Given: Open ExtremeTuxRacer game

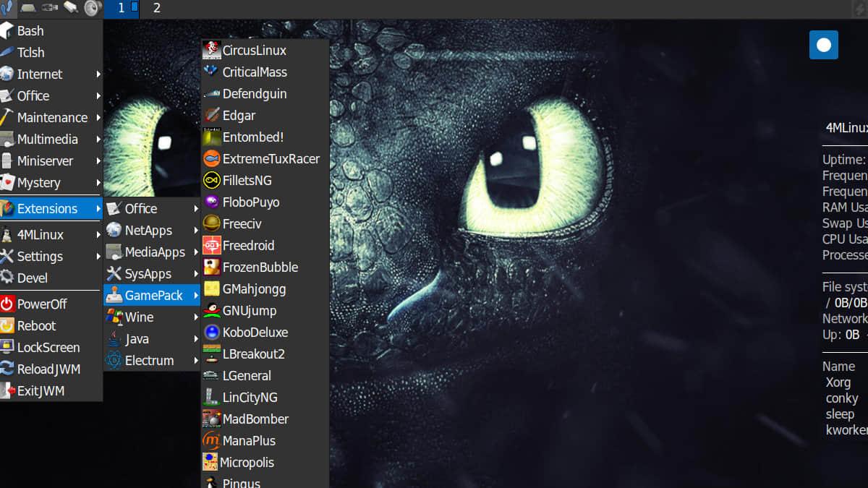Looking at the screenshot, I should pyautogui.click(x=270, y=159).
